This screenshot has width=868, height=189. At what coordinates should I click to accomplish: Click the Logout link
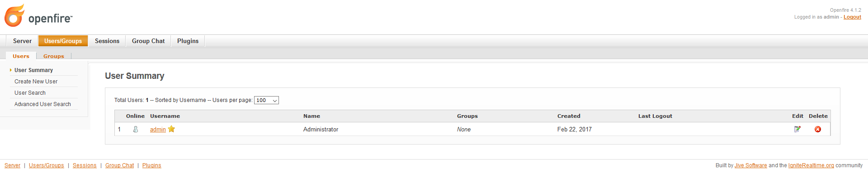(852, 17)
